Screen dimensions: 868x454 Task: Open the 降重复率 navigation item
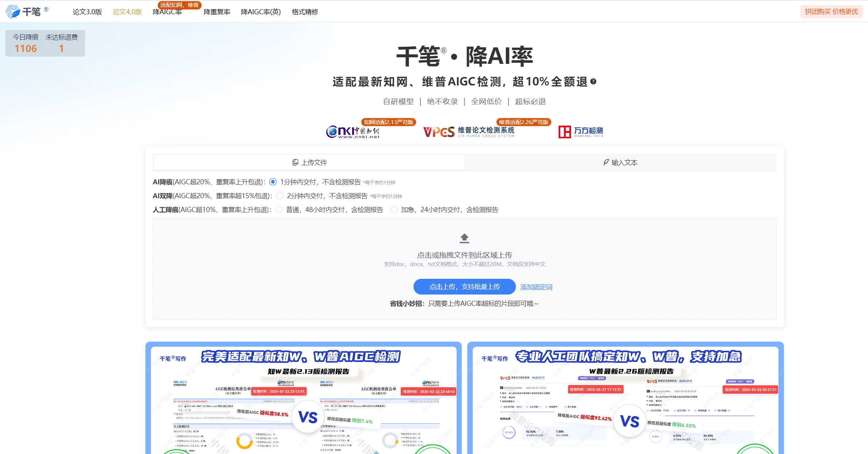[x=217, y=12]
